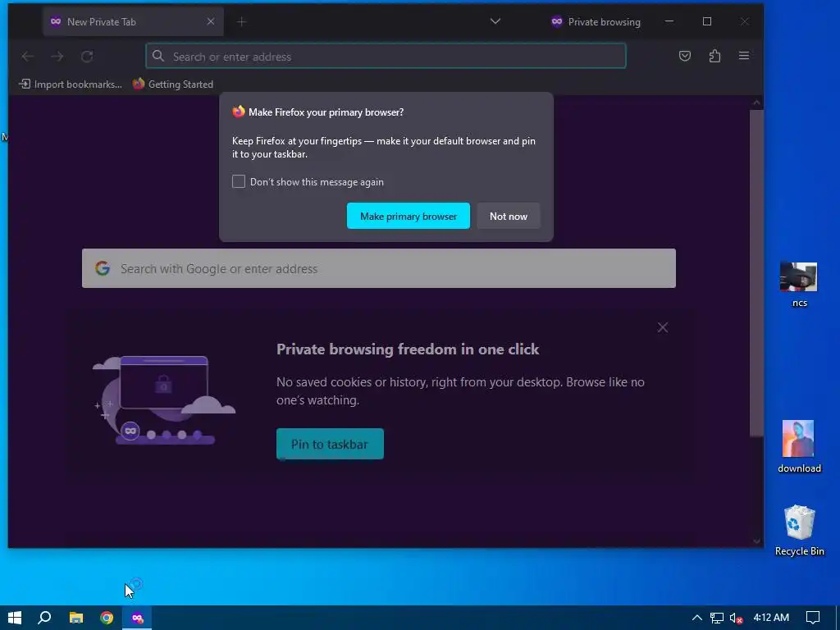Select the New Private Tab tab
This screenshot has width=840, height=630.
[x=133, y=21]
